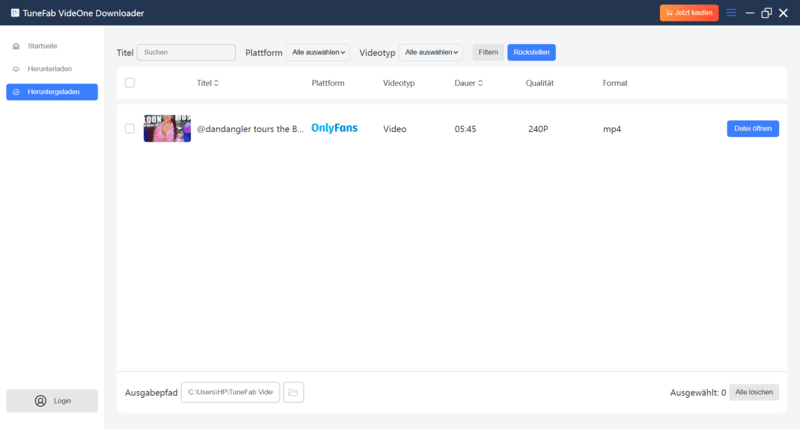This screenshot has width=800, height=429.
Task: Minimize the TuneFab window
Action: click(749, 13)
